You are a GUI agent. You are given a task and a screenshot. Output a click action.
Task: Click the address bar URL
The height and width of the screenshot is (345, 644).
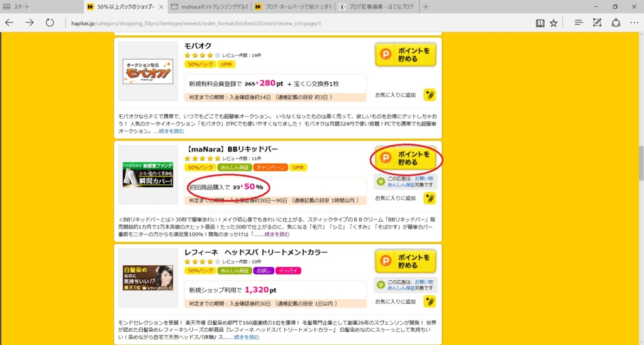[196, 23]
